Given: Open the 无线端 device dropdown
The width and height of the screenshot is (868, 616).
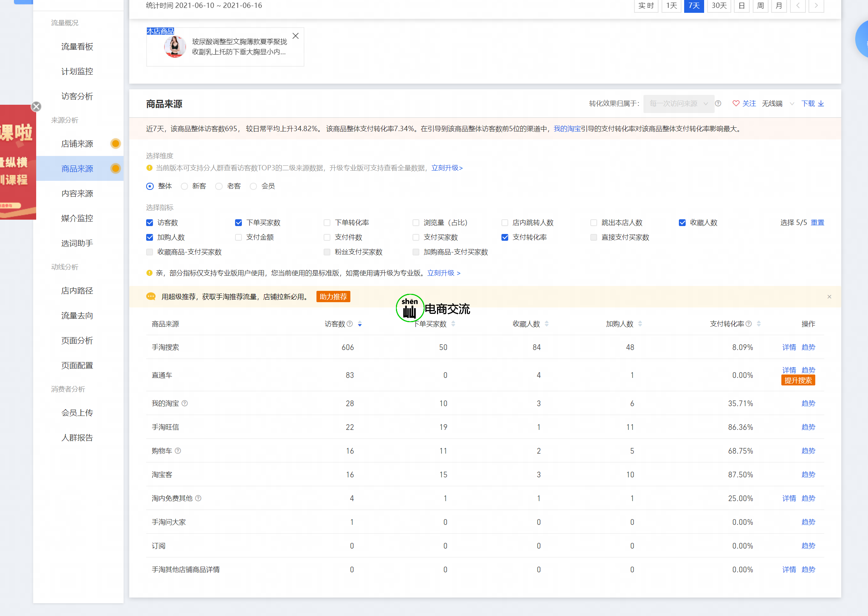Looking at the screenshot, I should click(778, 104).
